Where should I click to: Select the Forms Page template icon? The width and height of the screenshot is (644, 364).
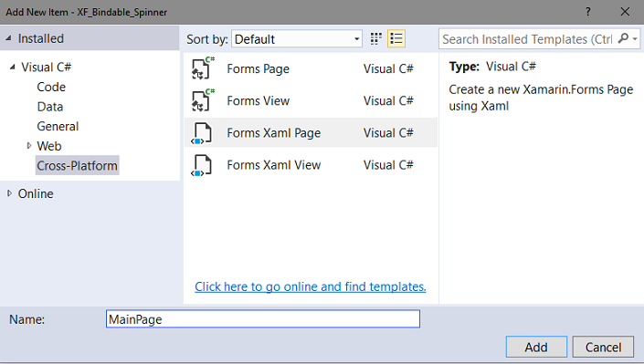(202, 68)
